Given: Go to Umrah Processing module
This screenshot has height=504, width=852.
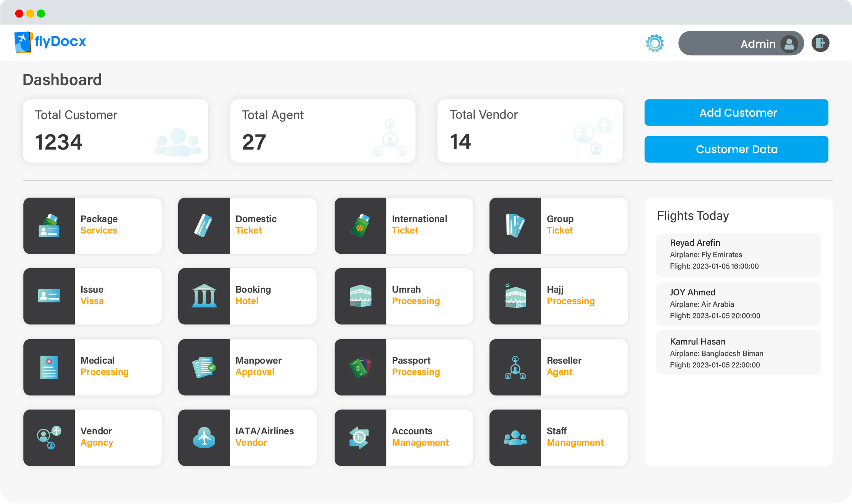Looking at the screenshot, I should click(x=416, y=296).
